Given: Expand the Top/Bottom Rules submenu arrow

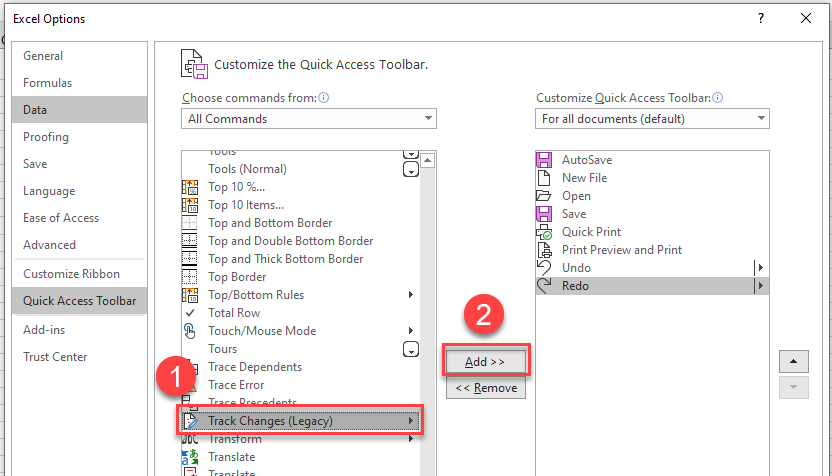Looking at the screenshot, I should (411, 295).
